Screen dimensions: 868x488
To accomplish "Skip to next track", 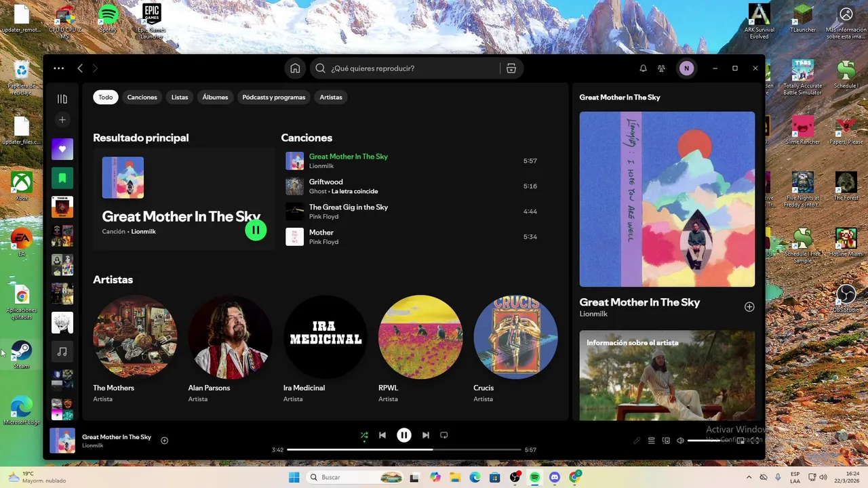I will tap(425, 435).
